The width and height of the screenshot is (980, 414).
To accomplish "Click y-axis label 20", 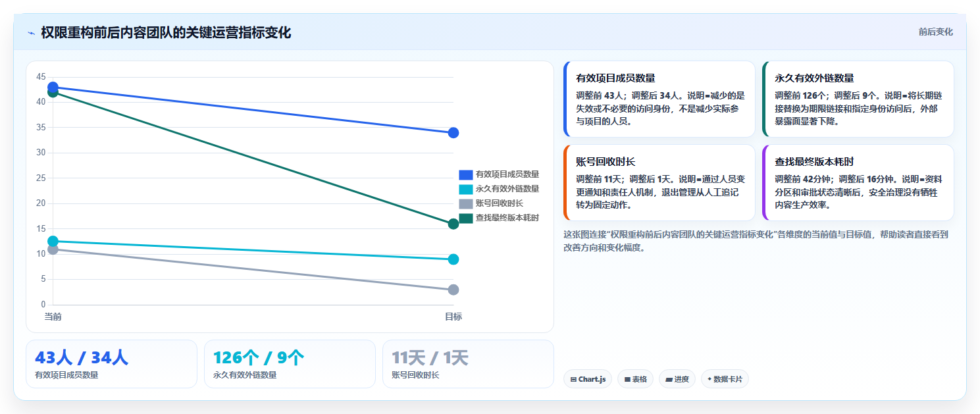I will pyautogui.click(x=41, y=203).
